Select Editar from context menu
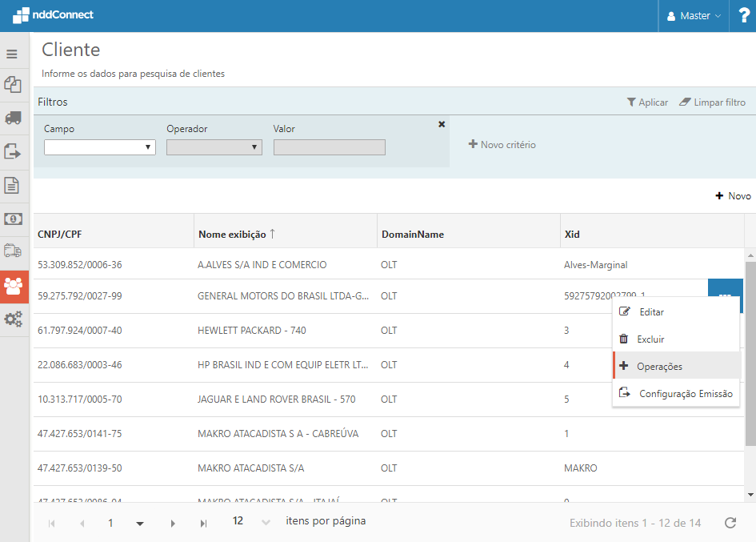This screenshot has height=542, width=756. pyautogui.click(x=651, y=312)
